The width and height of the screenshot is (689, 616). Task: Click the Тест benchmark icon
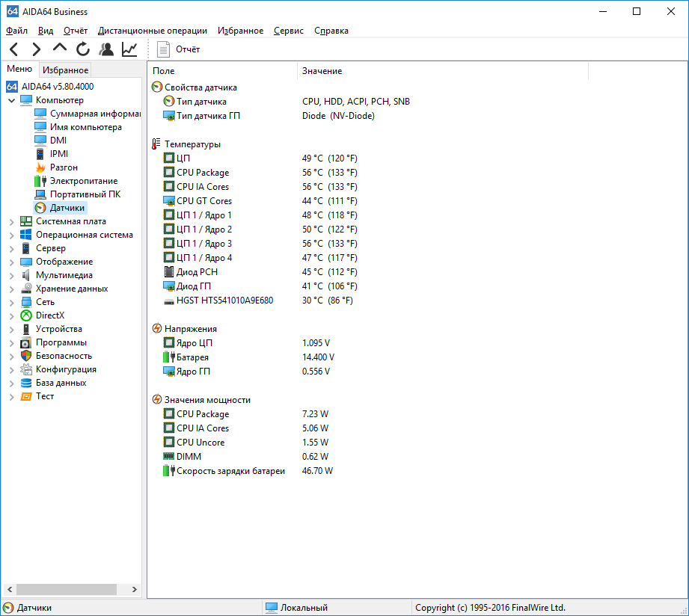[26, 396]
